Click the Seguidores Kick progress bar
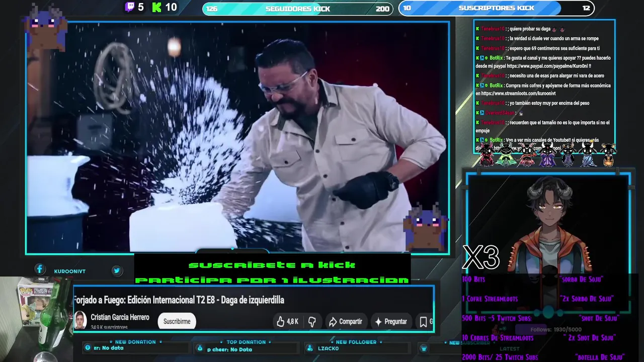The width and height of the screenshot is (644, 362). [x=297, y=9]
